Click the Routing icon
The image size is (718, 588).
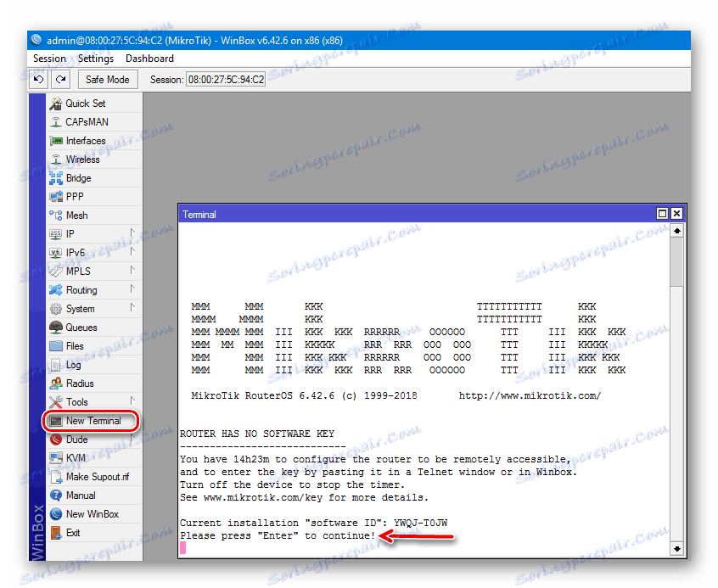56,290
